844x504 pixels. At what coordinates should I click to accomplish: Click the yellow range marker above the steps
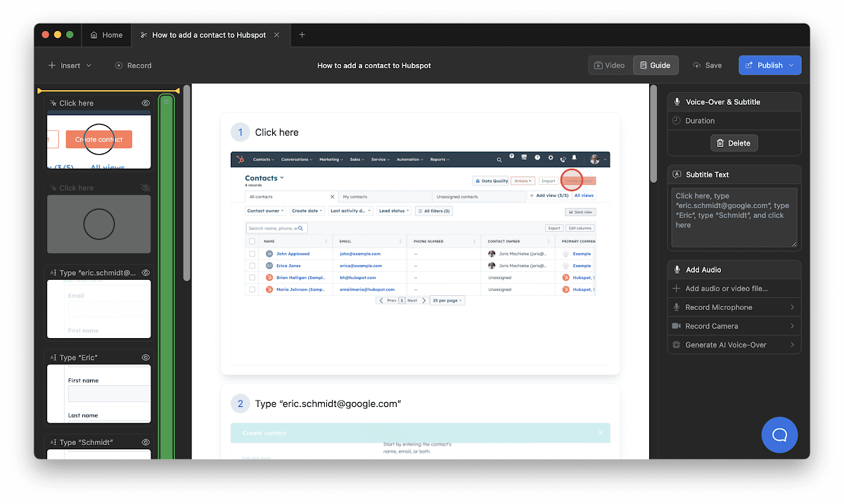108,91
